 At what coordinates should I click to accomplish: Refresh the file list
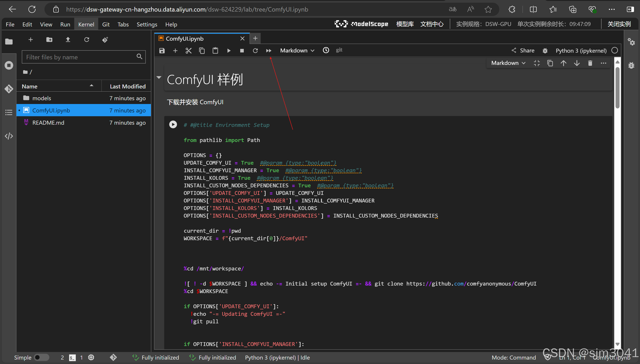point(86,40)
